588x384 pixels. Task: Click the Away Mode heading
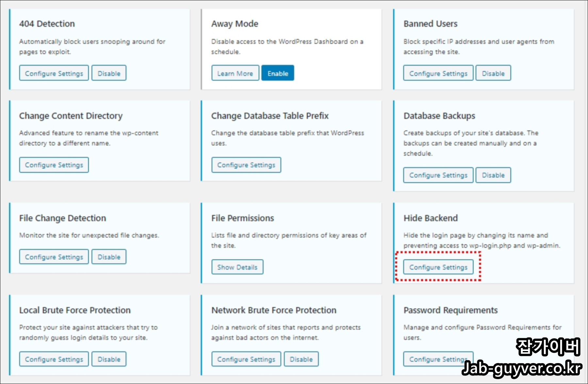pyautogui.click(x=235, y=24)
